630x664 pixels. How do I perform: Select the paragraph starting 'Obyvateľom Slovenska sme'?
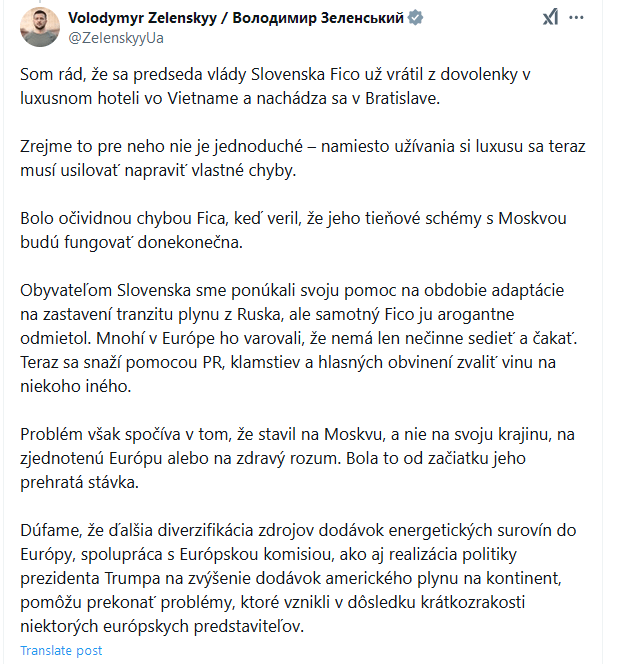pos(298,338)
